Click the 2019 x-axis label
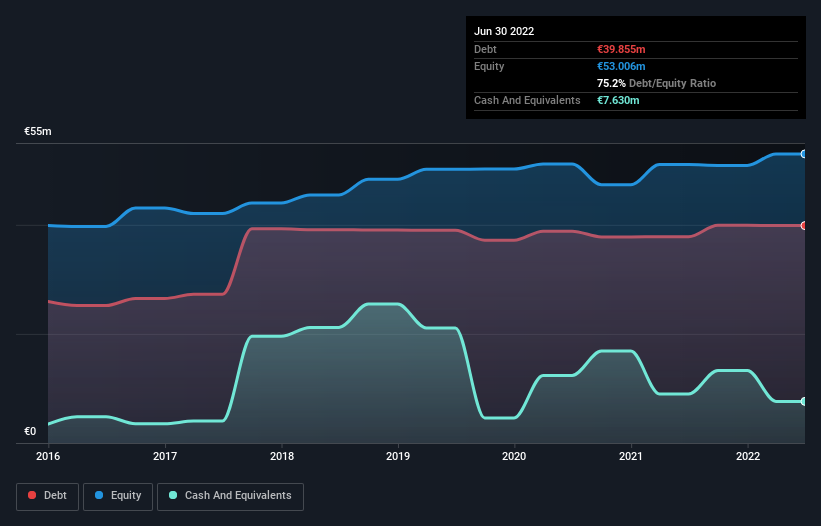The width and height of the screenshot is (821, 526). (x=398, y=456)
